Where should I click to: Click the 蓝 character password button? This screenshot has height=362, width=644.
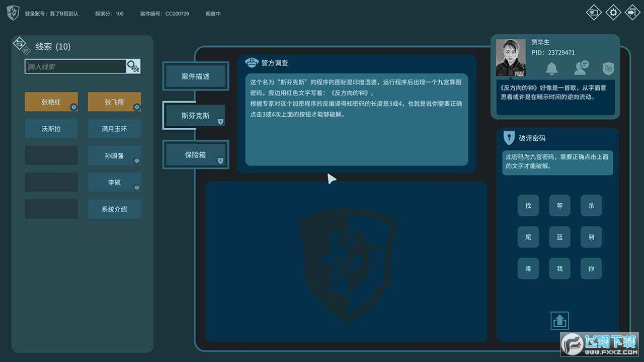(x=559, y=237)
